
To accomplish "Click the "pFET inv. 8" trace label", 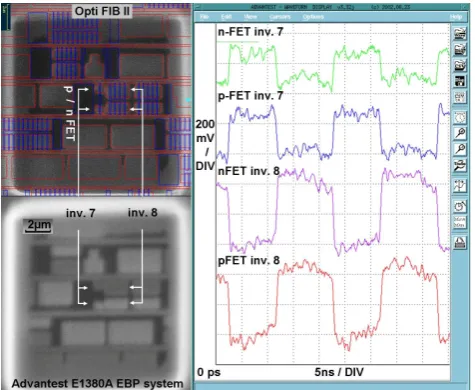I will click(249, 260).
